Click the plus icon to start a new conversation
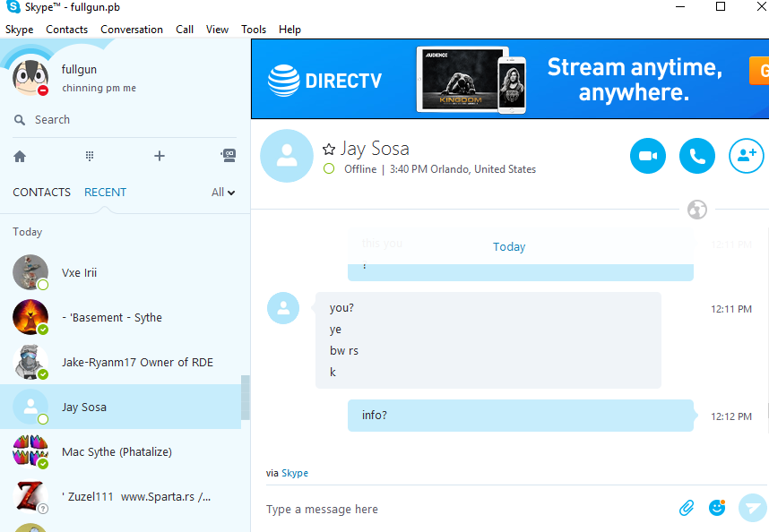The image size is (769, 532). coord(160,156)
